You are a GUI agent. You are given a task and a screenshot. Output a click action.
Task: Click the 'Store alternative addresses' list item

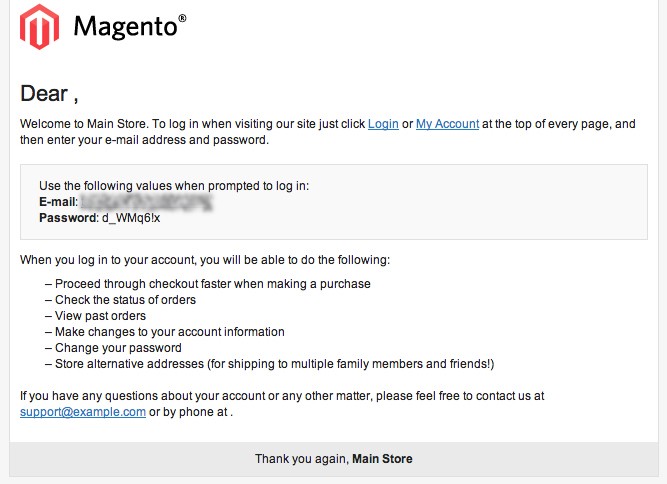(270, 364)
